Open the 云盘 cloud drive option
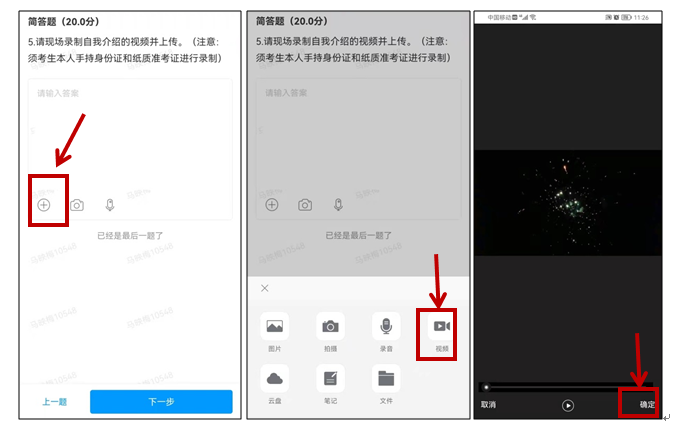Image resolution: width=679 pixels, height=431 pixels. [x=275, y=379]
